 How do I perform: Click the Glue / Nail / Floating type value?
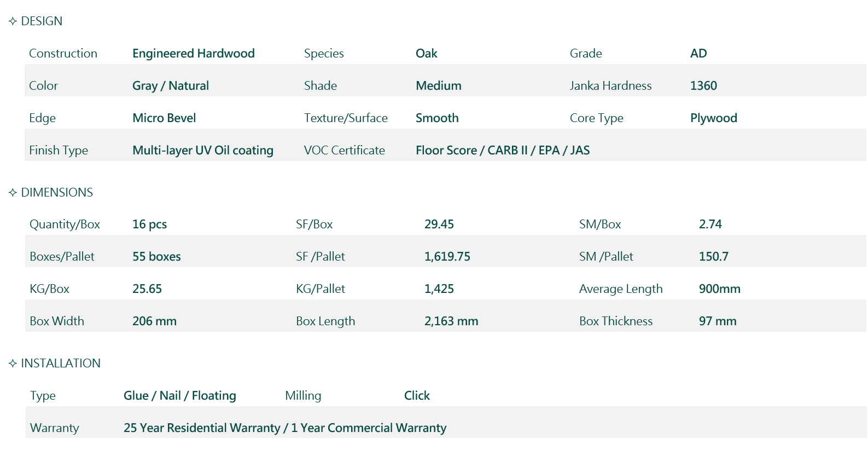coord(179,396)
